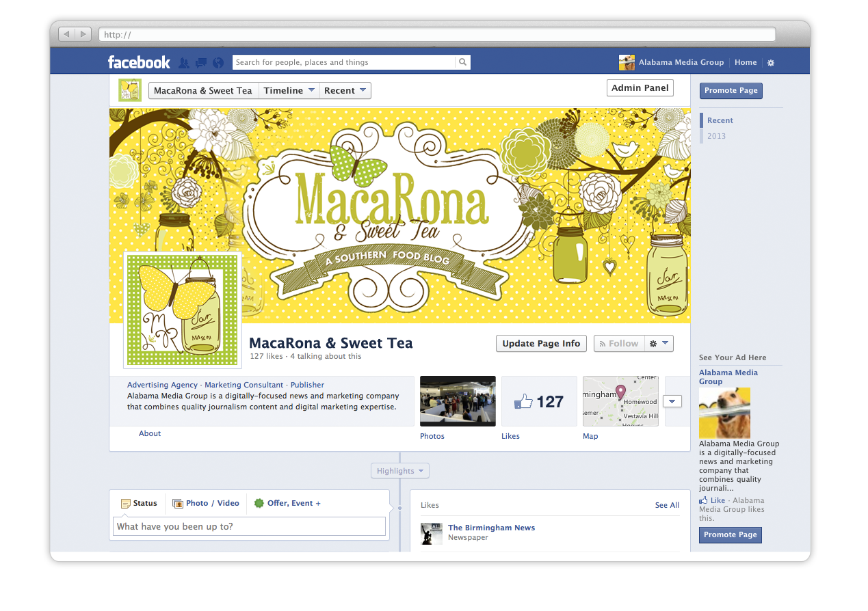Click the About link
Image resolution: width=868 pixels, height=611 pixels.
(x=150, y=433)
